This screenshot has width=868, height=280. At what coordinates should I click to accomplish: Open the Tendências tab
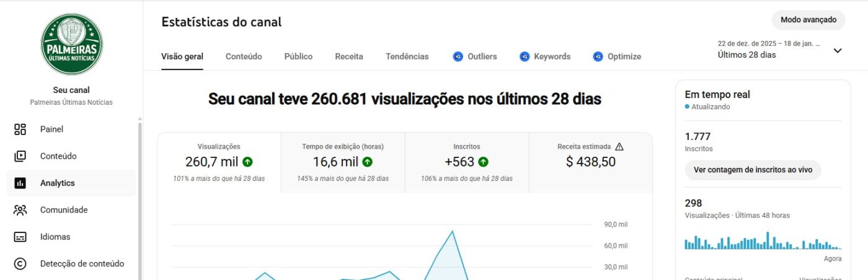coord(407,56)
